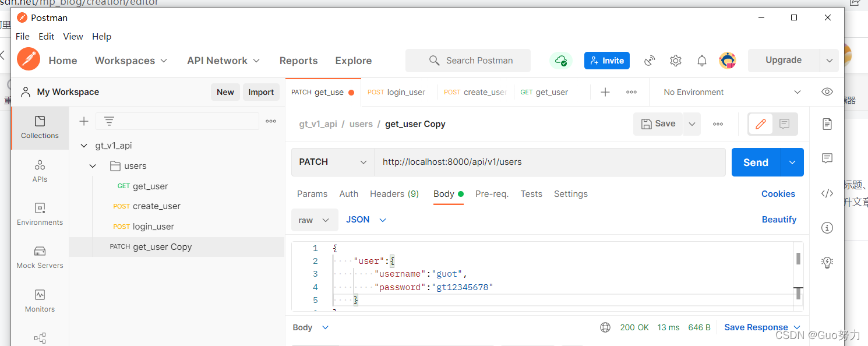Click the Save button
868x346 pixels.
[658, 124]
